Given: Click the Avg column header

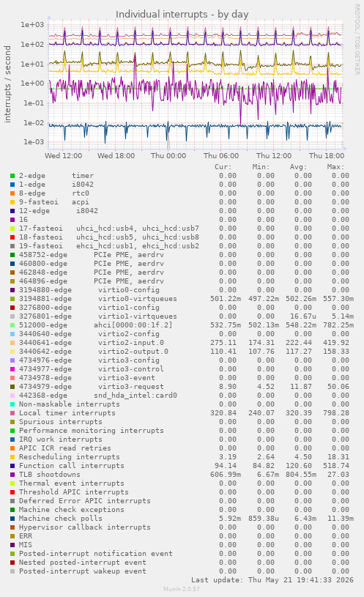Looking at the screenshot, I should tap(298, 167).
